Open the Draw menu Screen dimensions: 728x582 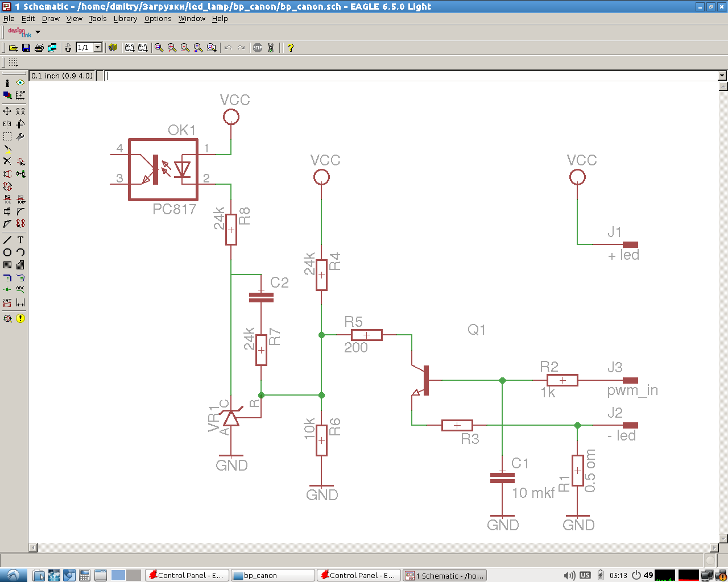coord(51,19)
